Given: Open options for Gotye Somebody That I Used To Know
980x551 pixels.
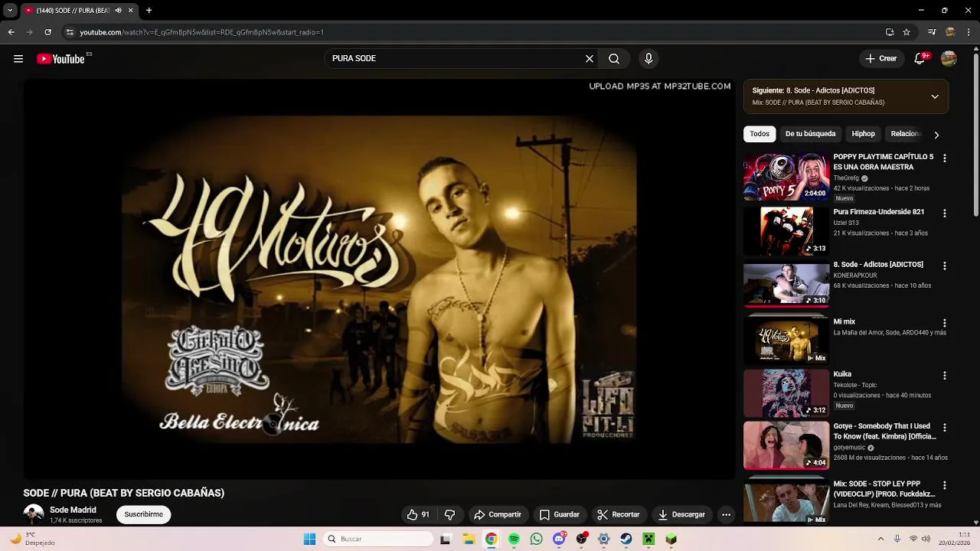Looking at the screenshot, I should [x=944, y=428].
